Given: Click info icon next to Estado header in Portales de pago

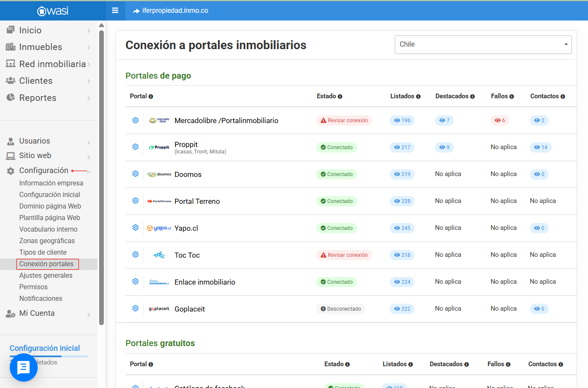Looking at the screenshot, I should click(340, 97).
